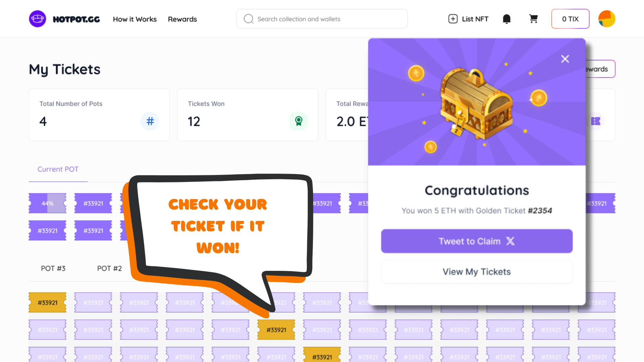Click the plus icon beside List NFT
Screen dimensions: 644x362
[453, 19]
